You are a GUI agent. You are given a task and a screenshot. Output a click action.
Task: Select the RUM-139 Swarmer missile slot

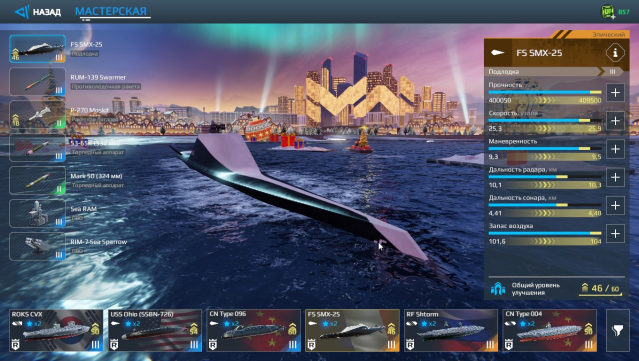(x=37, y=82)
